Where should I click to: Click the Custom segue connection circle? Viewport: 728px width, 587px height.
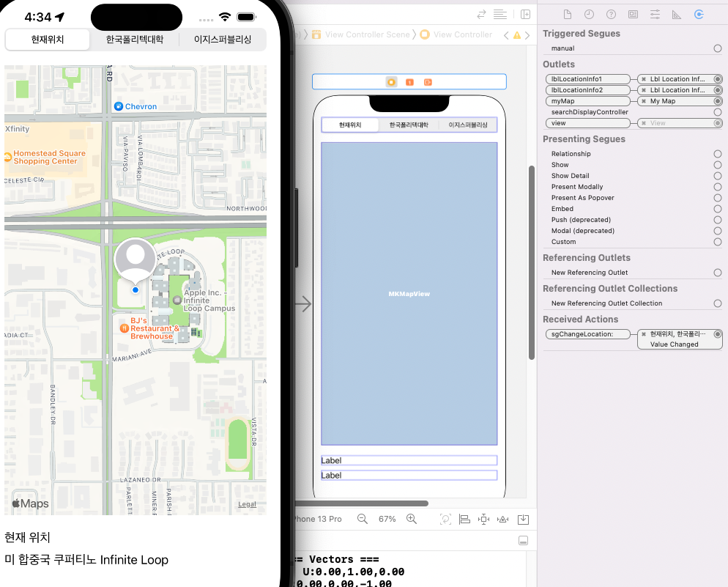[x=718, y=242]
